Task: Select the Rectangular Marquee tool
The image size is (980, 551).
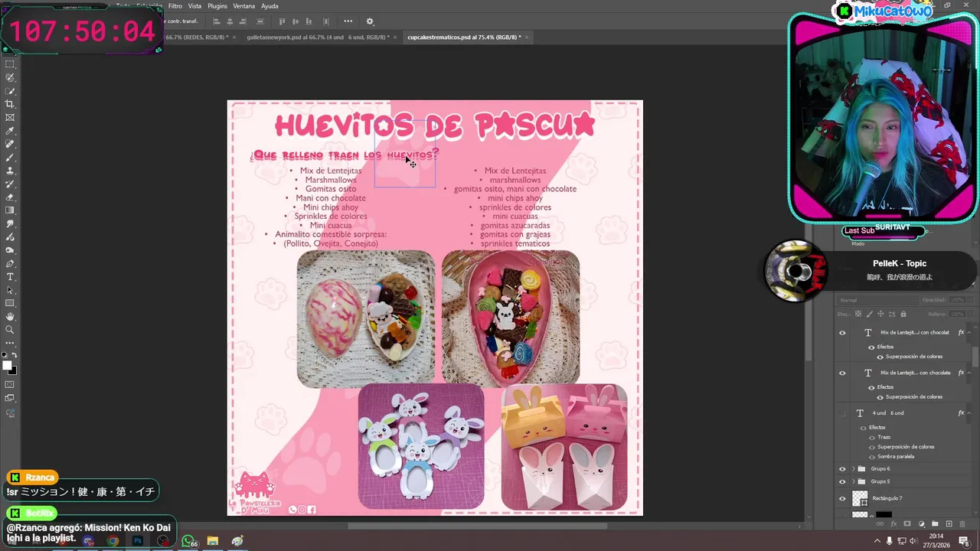Action: click(x=10, y=64)
